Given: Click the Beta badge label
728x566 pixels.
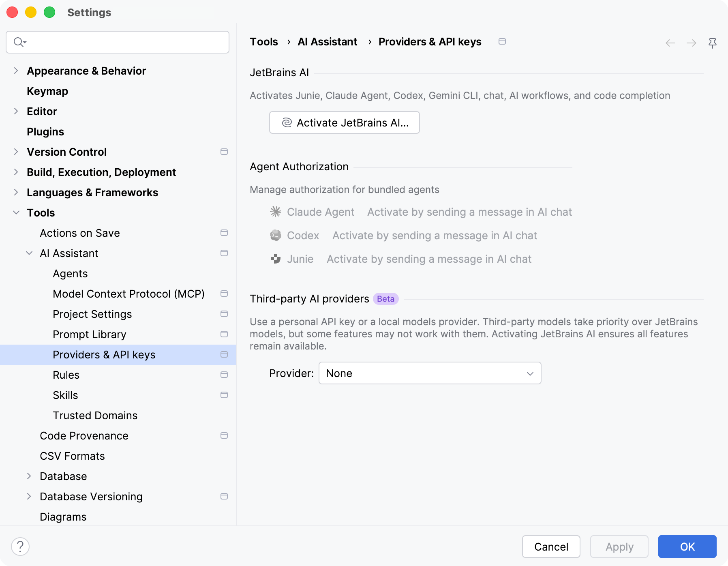Looking at the screenshot, I should (x=385, y=299).
